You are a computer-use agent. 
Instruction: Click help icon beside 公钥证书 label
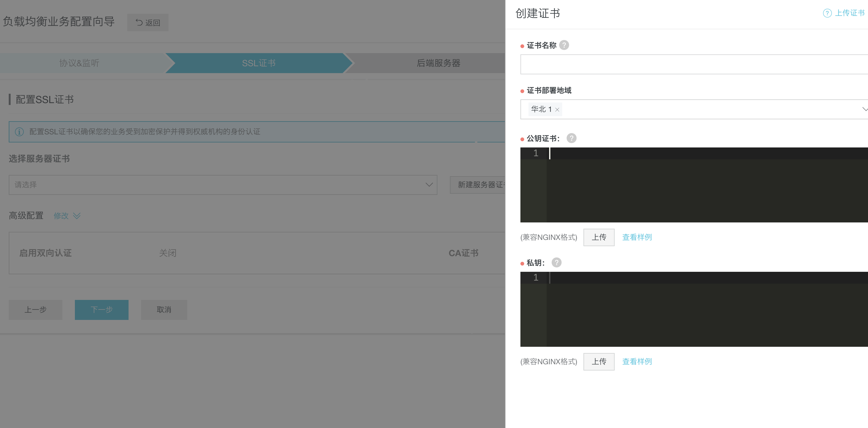571,138
